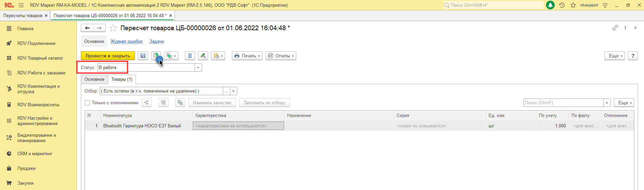
Task: Close the Пересчет товаров ЦБ-00000026 tab
Action: click(170, 16)
